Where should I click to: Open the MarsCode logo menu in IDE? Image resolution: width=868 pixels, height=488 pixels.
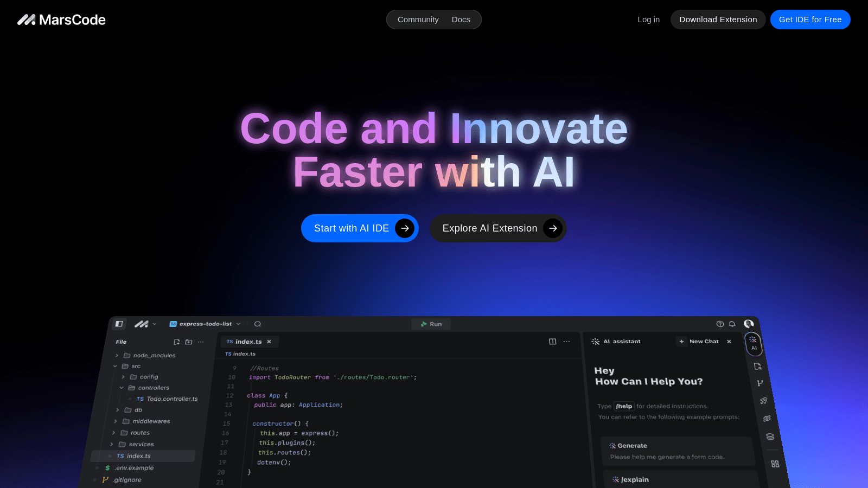coord(145,324)
